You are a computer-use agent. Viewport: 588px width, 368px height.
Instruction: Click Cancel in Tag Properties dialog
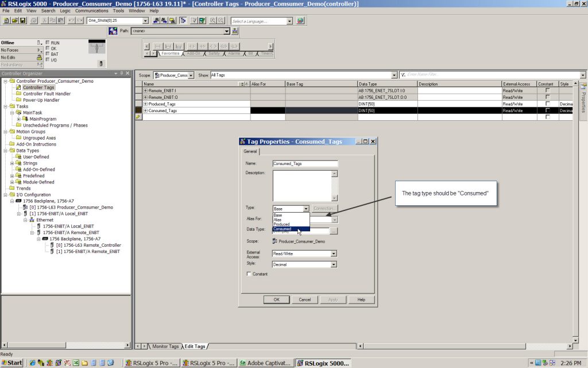pos(304,300)
